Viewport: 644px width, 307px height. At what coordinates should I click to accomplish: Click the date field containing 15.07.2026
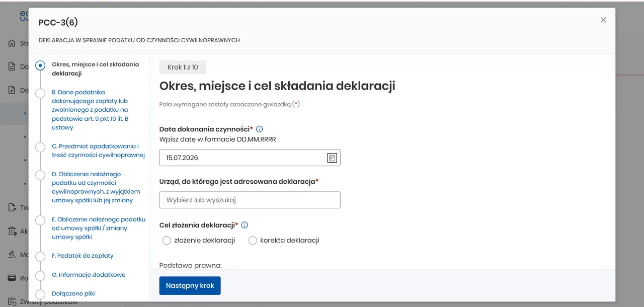tap(250, 158)
